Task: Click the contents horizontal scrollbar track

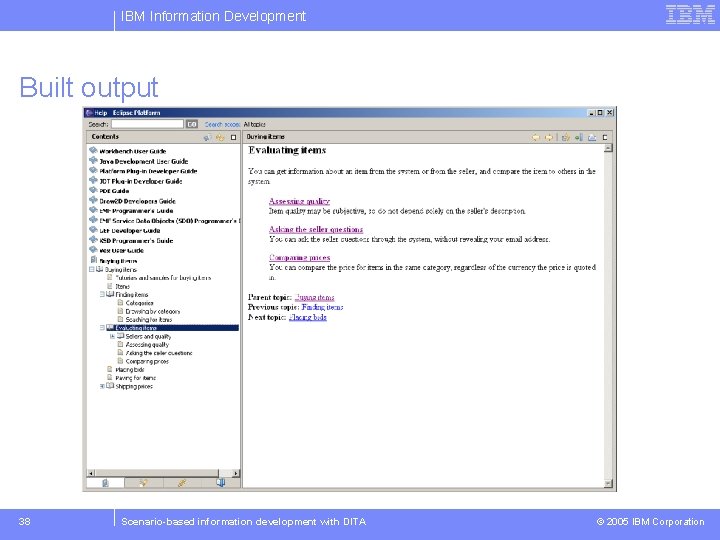Action: pos(225,473)
